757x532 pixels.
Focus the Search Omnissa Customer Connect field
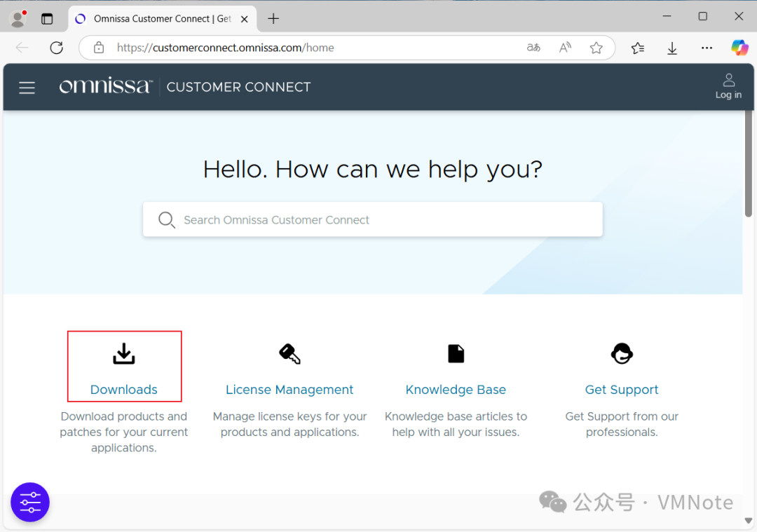point(373,219)
